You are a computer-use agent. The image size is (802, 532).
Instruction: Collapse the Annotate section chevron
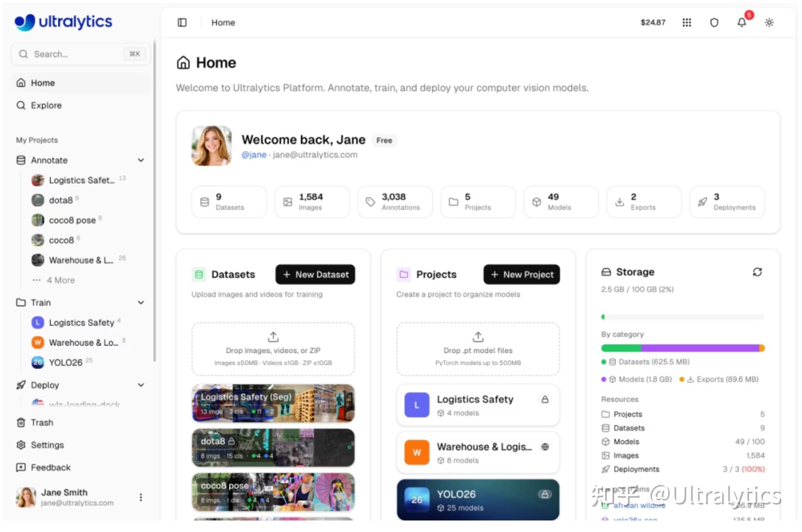pos(141,160)
